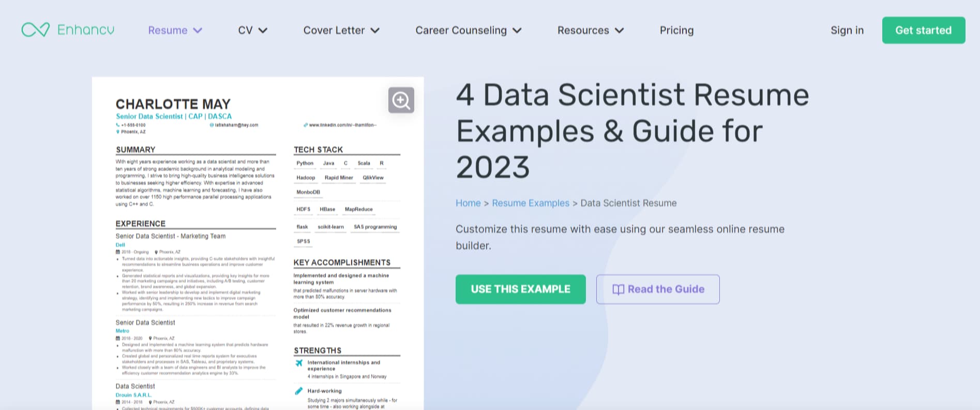Click USE THIS EXAMPLE

tap(520, 289)
